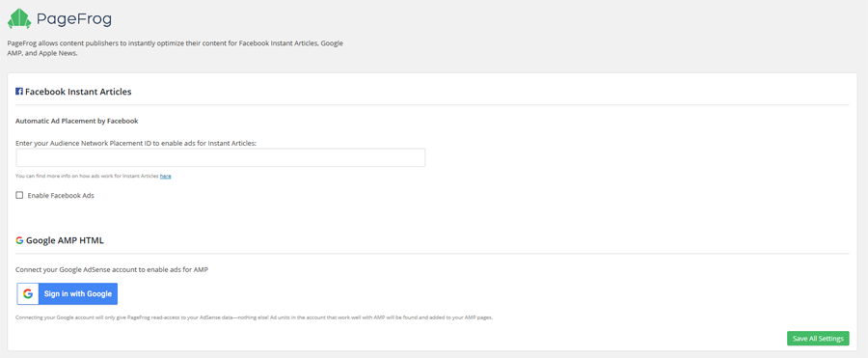Click the white Google G logo inside sign-in button
Viewport: 868px width, 358px height.
click(28, 293)
